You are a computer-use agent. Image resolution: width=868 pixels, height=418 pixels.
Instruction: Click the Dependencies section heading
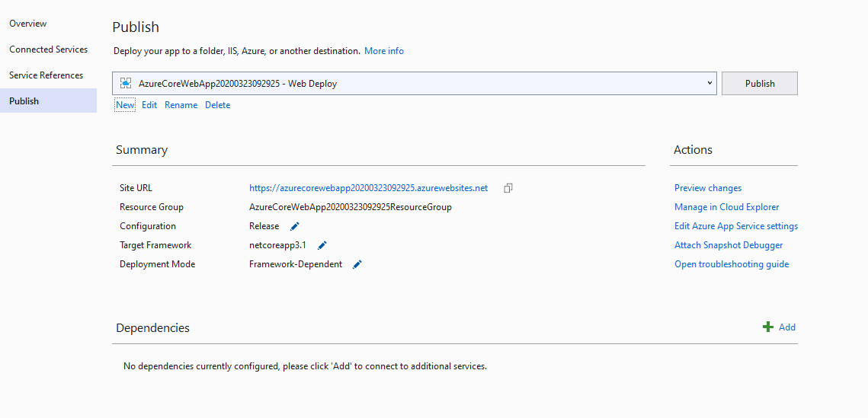(x=152, y=328)
